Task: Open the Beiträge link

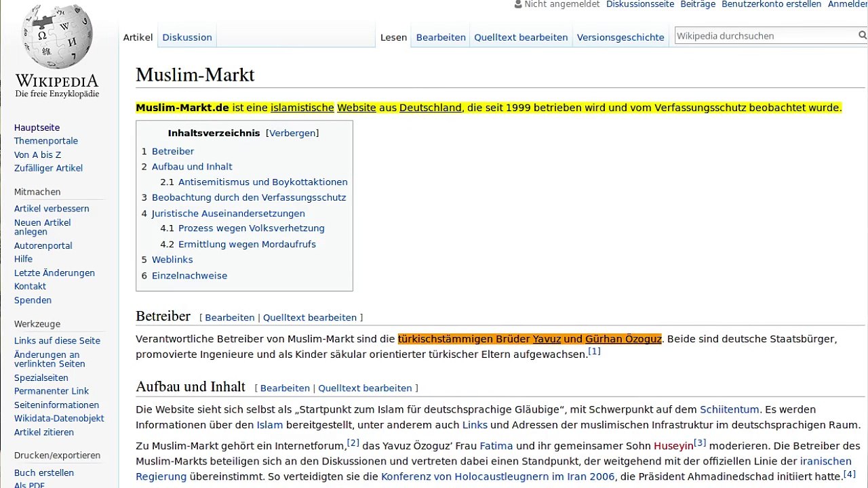Action: click(x=698, y=4)
